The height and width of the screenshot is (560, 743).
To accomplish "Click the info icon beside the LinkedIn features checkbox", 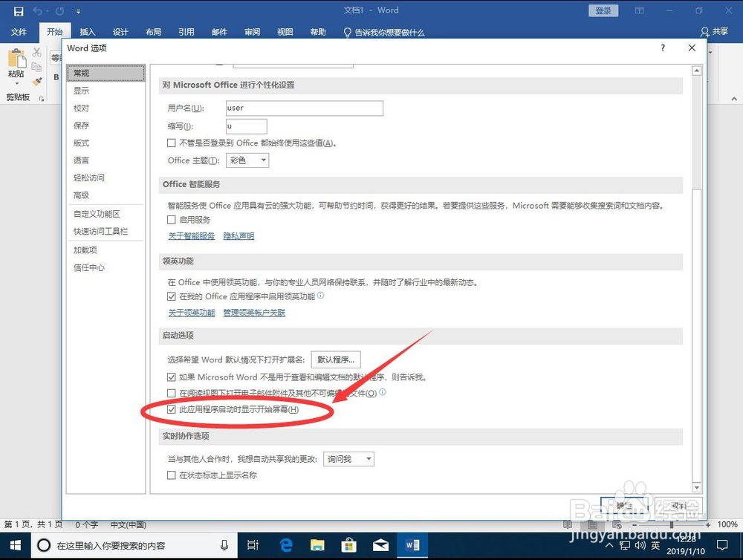I will click(321, 295).
